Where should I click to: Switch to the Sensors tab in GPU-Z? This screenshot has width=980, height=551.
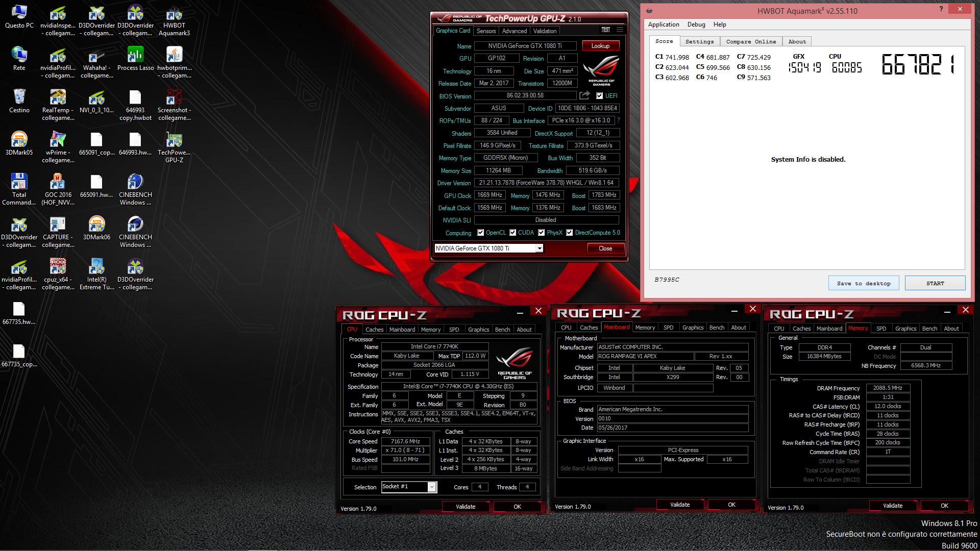point(486,31)
